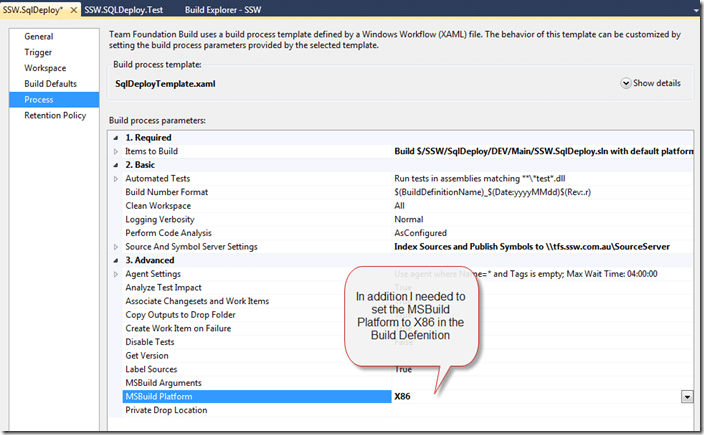Collapse the 2. Basic section
The height and width of the screenshot is (435, 704).
click(x=116, y=165)
